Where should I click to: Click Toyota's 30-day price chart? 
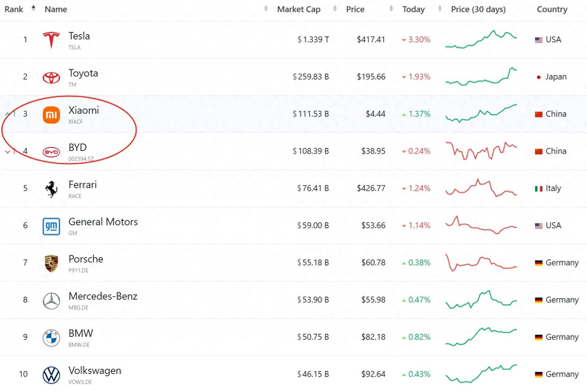(481, 77)
